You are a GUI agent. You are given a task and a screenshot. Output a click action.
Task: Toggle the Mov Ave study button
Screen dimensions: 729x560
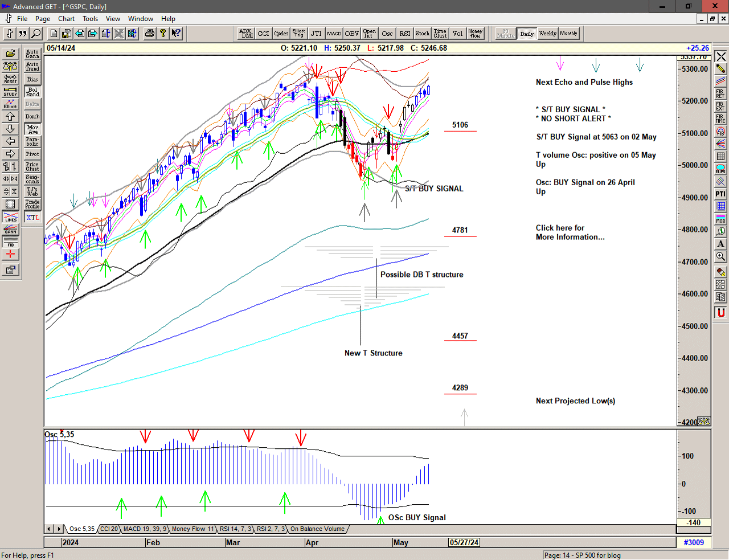[32, 129]
